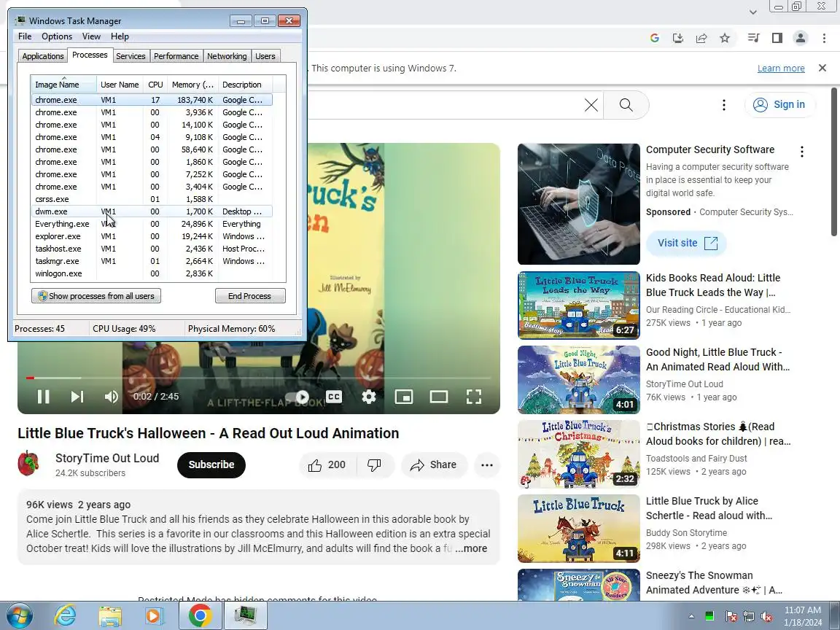Image resolution: width=840 pixels, height=630 pixels.
Task: Open Little Blue Truck Leads the Way thumbnail
Action: [578, 306]
